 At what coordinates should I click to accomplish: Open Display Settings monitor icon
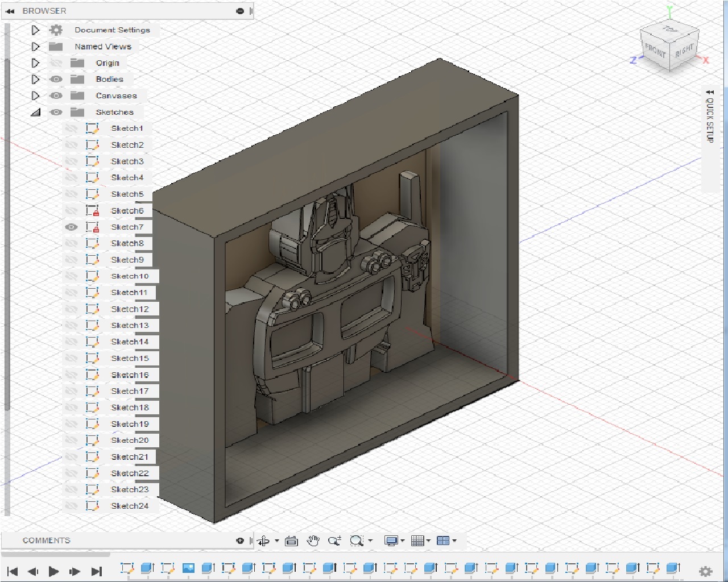[x=391, y=541]
